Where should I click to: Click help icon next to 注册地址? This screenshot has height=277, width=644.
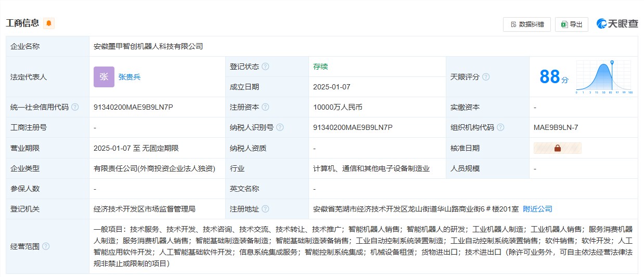click(x=265, y=209)
